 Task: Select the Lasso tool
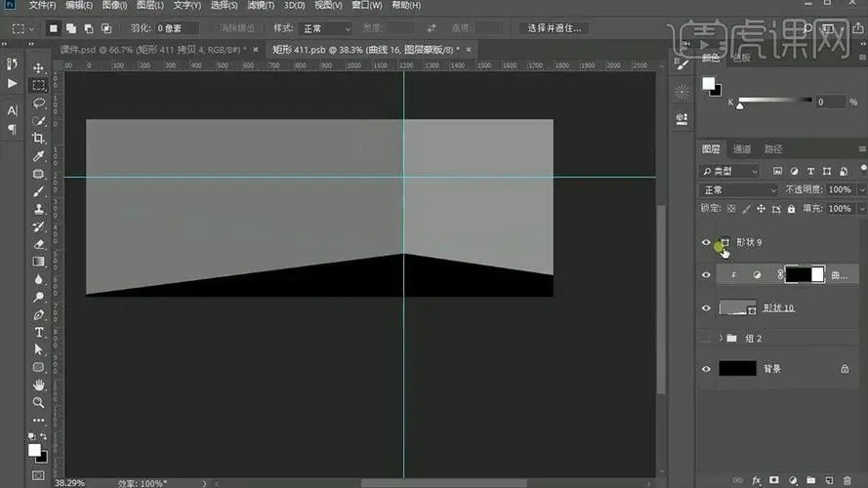tap(39, 102)
